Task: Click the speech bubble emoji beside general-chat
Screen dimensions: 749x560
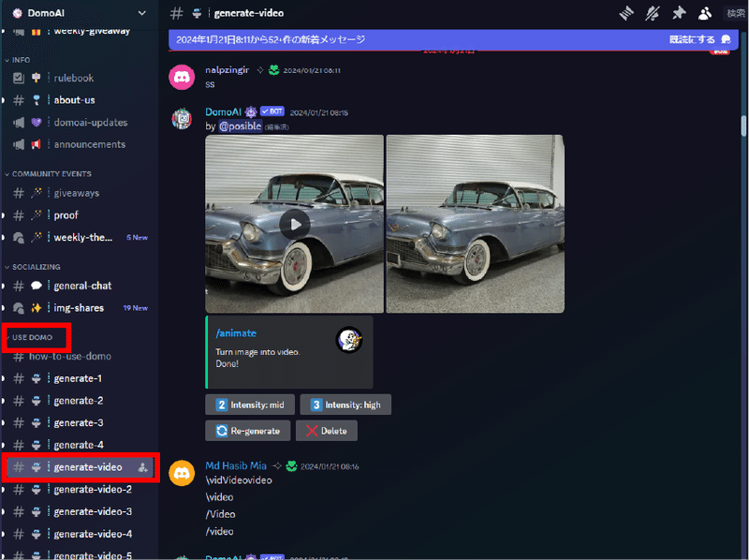Action: (x=36, y=286)
